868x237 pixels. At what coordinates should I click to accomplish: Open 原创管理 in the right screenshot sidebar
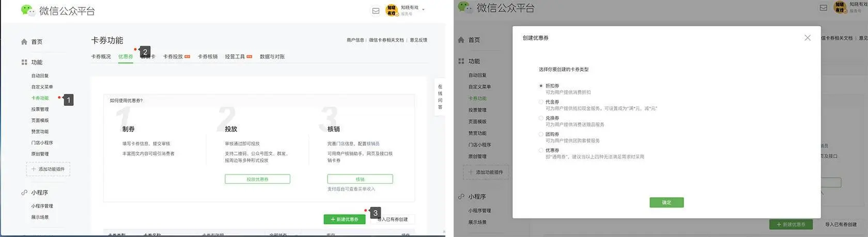(477, 156)
